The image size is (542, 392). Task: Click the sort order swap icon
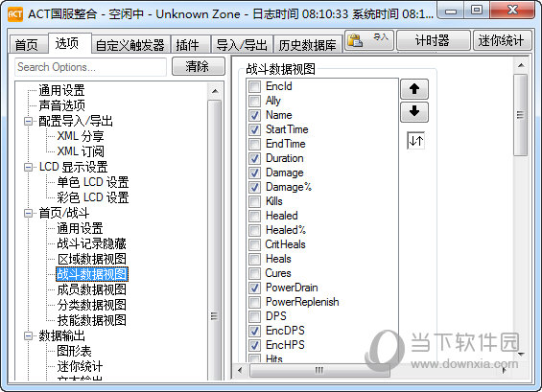(415, 141)
